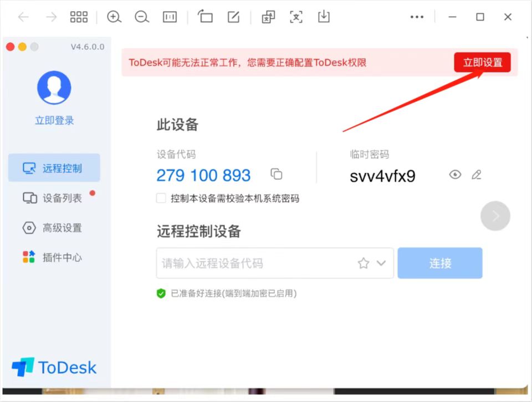532x402 pixels.
Task: Open the 高级设置 sidebar tab
Action: point(54,228)
